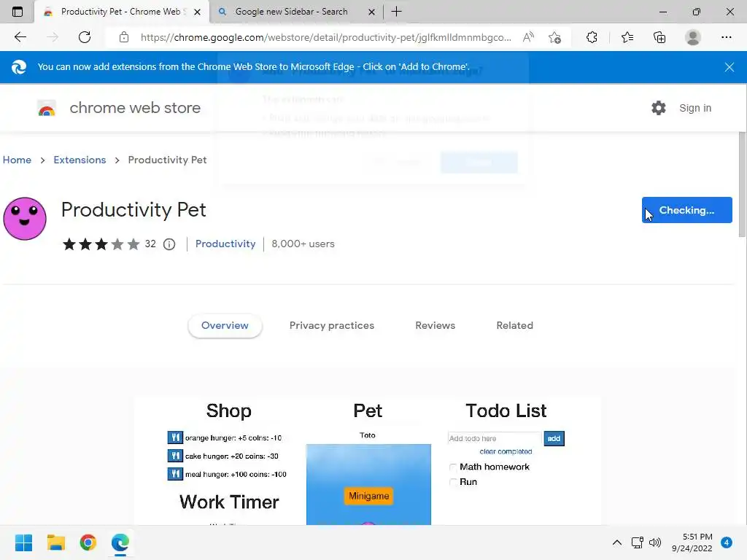
Task: Open the tab actions menu icon
Action: click(18, 12)
